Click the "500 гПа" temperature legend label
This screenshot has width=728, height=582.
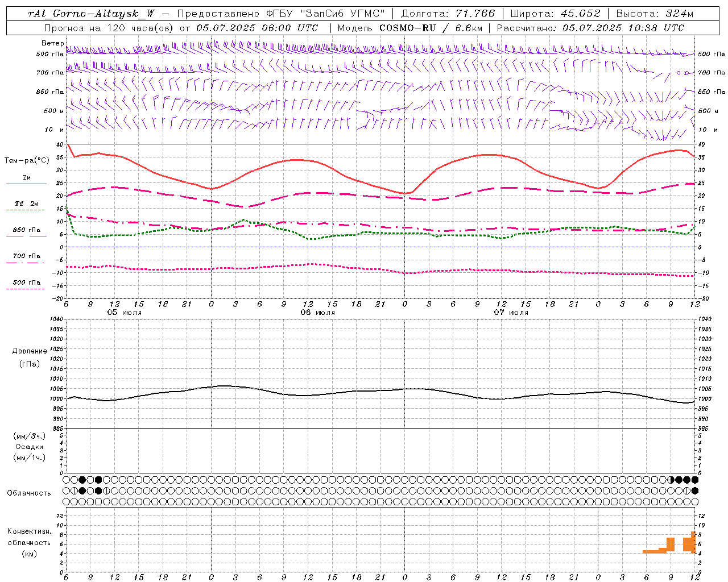pyautogui.click(x=27, y=282)
